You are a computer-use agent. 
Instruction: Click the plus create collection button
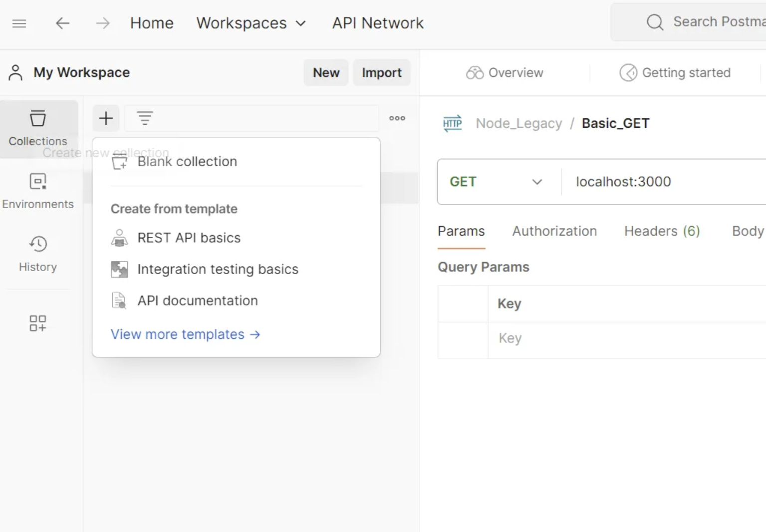(106, 118)
